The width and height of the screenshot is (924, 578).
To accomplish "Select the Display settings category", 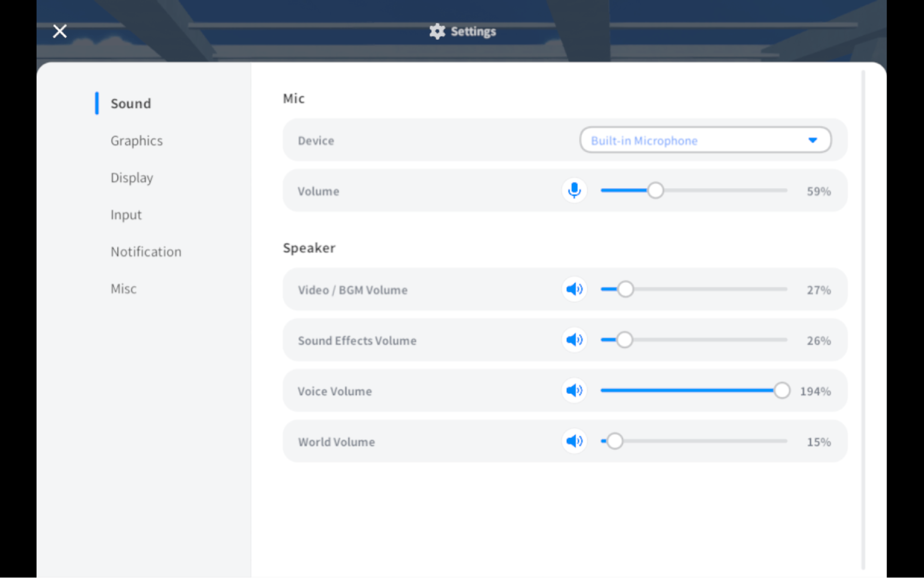I will pos(132,177).
